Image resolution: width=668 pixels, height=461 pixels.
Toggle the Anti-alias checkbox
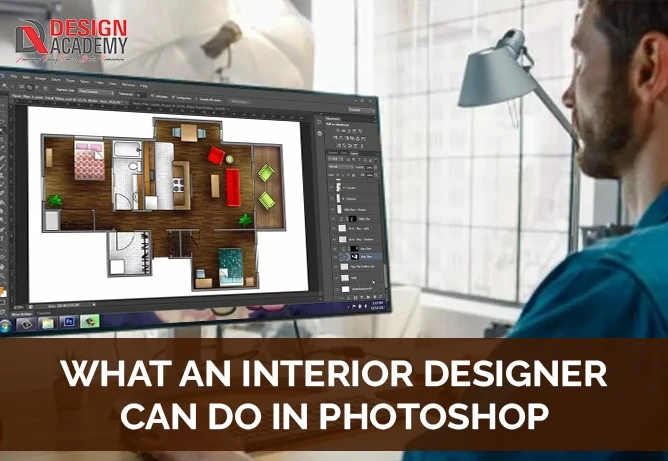tap(152, 95)
